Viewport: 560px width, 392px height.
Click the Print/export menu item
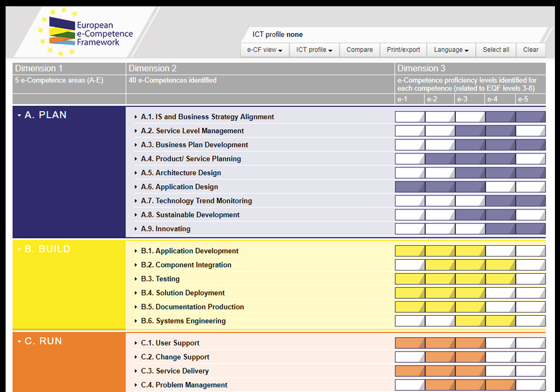click(x=403, y=50)
